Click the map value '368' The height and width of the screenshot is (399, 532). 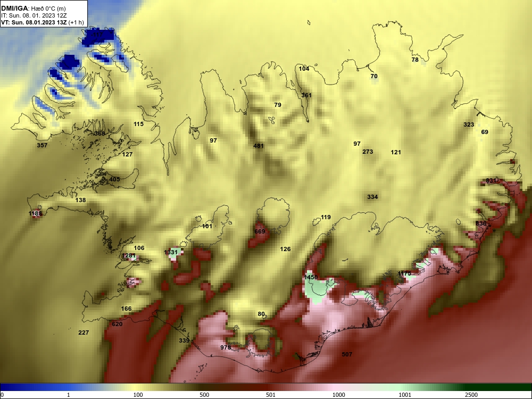pyautogui.click(x=99, y=134)
